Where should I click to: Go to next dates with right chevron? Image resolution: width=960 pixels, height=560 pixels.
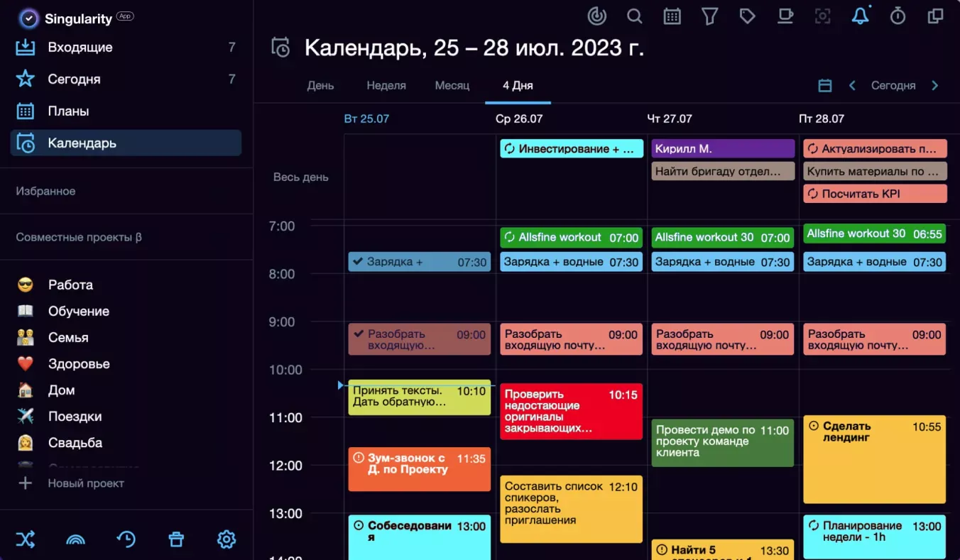935,85
